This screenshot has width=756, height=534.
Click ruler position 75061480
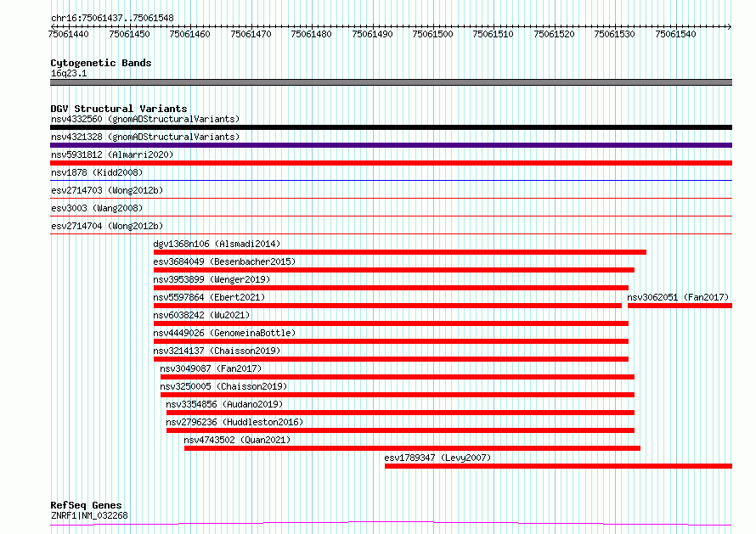click(312, 34)
